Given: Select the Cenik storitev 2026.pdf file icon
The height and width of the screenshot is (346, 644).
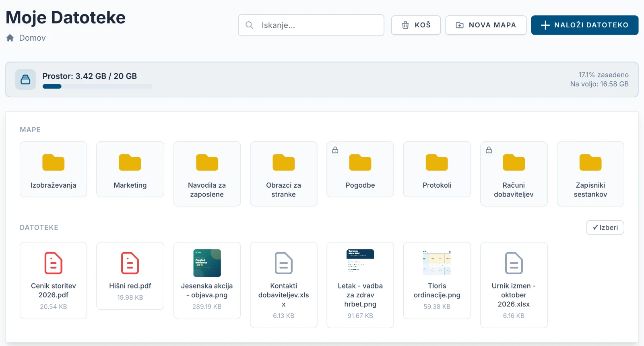Looking at the screenshot, I should pos(54,263).
